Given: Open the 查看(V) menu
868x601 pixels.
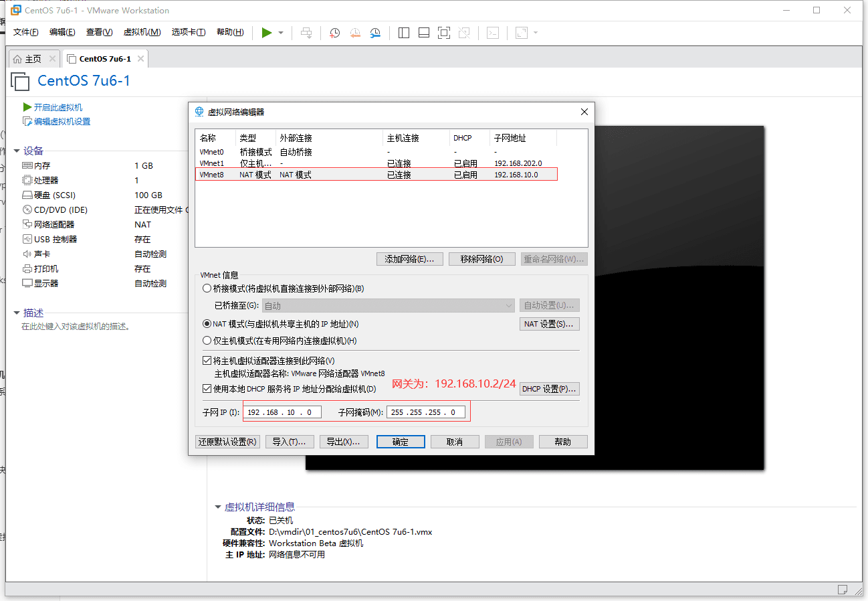Looking at the screenshot, I should (100, 32).
